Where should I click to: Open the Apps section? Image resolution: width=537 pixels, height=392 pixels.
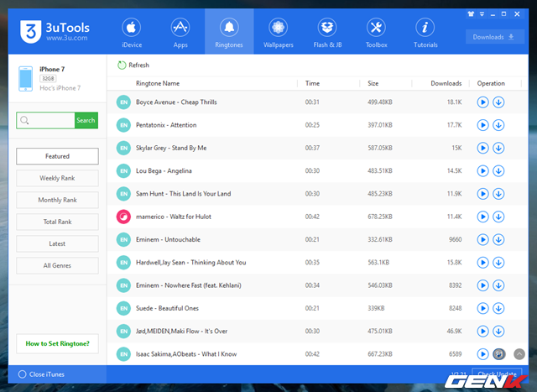coord(180,33)
